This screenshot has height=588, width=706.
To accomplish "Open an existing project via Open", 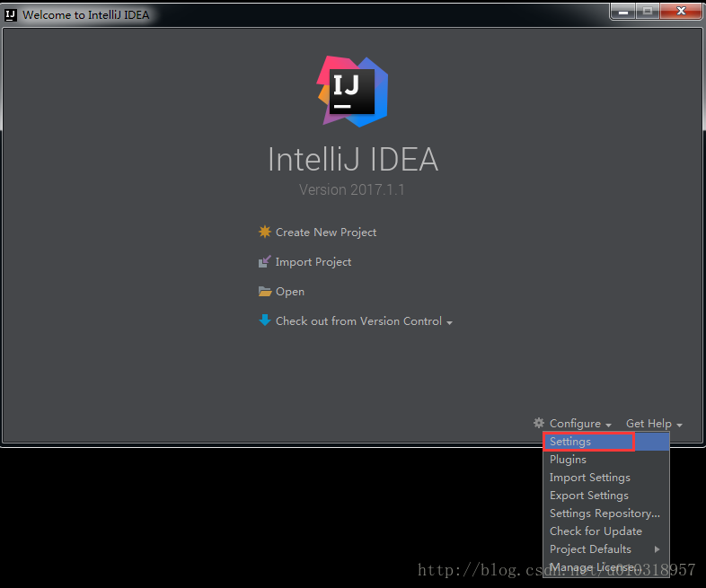I will (x=290, y=292).
